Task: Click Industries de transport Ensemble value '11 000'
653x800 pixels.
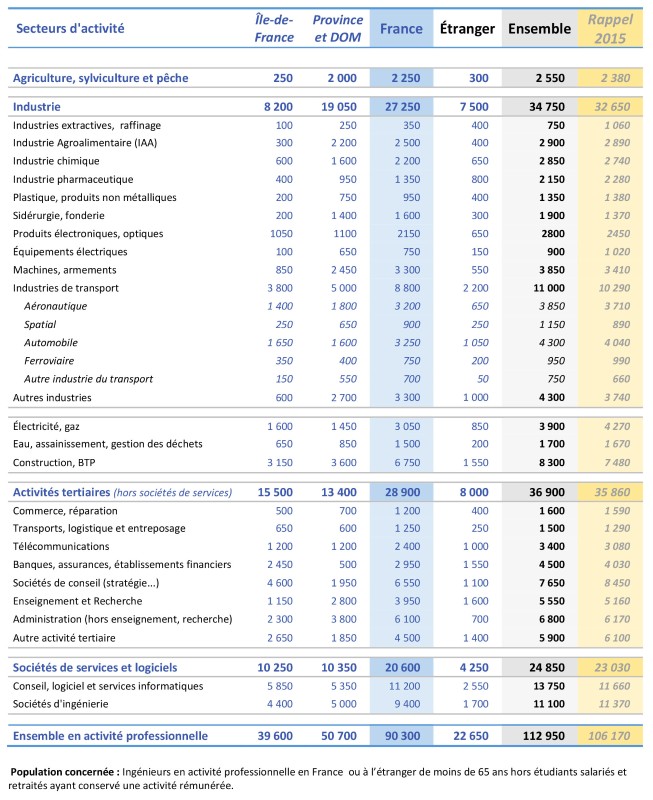Action: [549, 288]
